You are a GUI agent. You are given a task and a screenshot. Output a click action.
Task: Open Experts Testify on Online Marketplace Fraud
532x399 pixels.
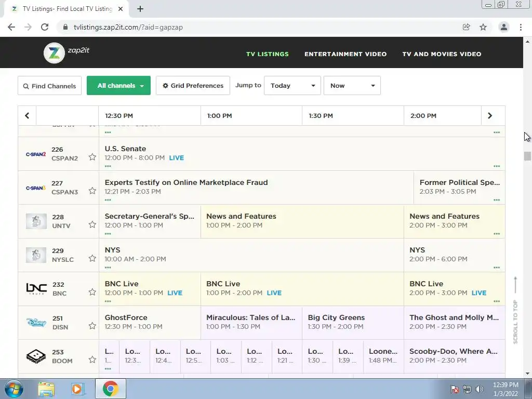(257, 187)
